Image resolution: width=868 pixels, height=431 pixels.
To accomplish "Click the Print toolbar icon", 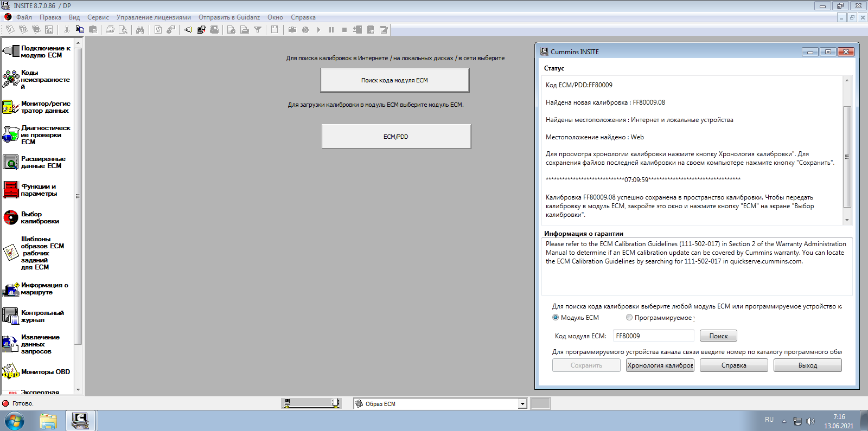I will tap(110, 30).
